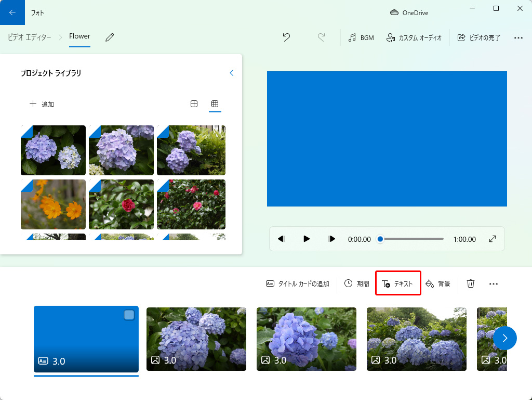The width and height of the screenshot is (532, 400).
Task: Click the back arrow in Photos app
Action: click(12, 12)
